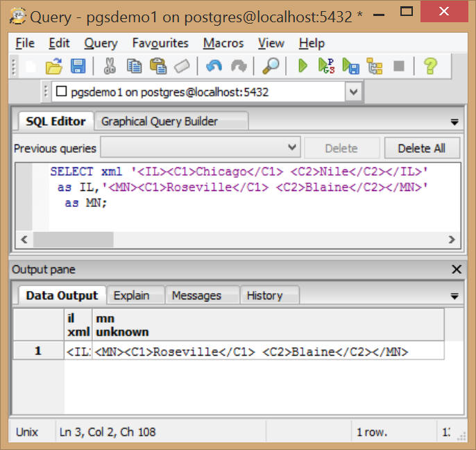Maximize the Query window

coord(407,12)
